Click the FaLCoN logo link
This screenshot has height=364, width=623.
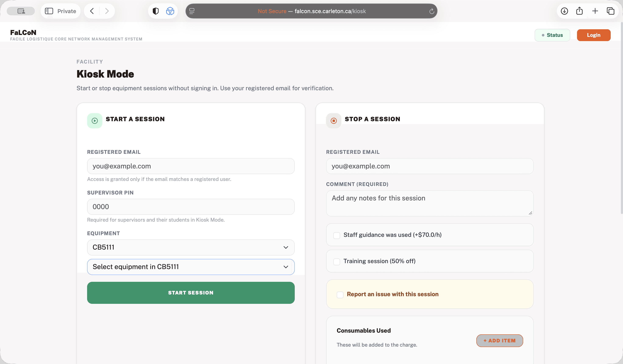23,32
